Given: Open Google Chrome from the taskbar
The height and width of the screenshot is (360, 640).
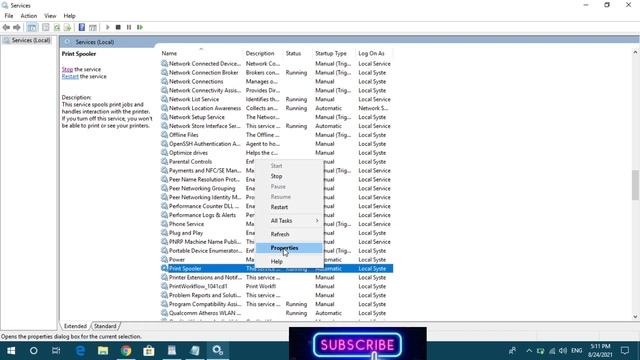Looking at the screenshot, I should [x=126, y=351].
